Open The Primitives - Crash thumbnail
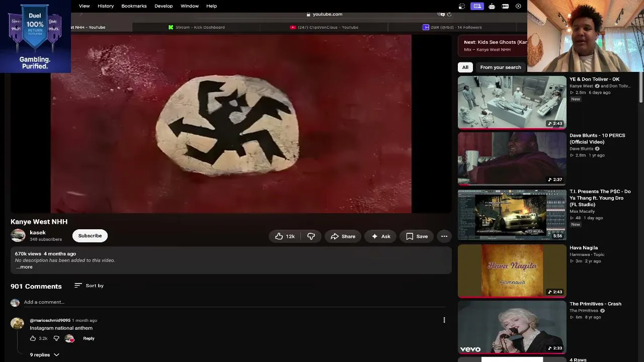Screen dimensions: 644x362 click(512, 327)
